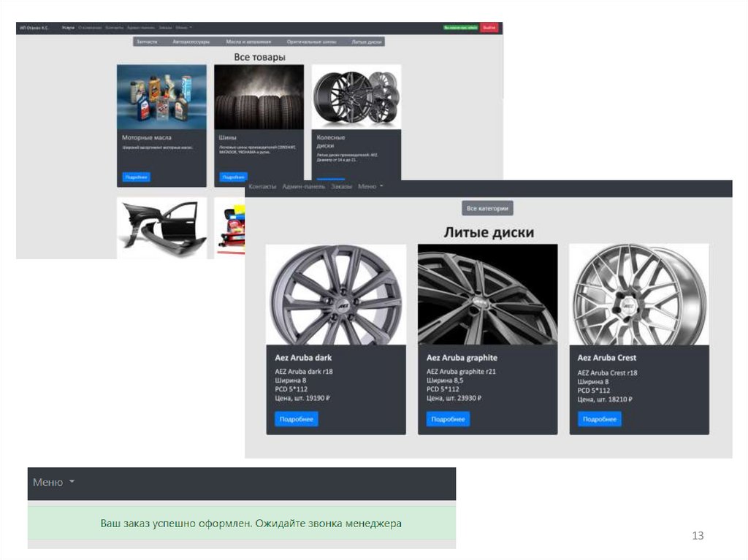Click the wheel rims category image
This screenshot has height=560, width=748.
pos(356,97)
